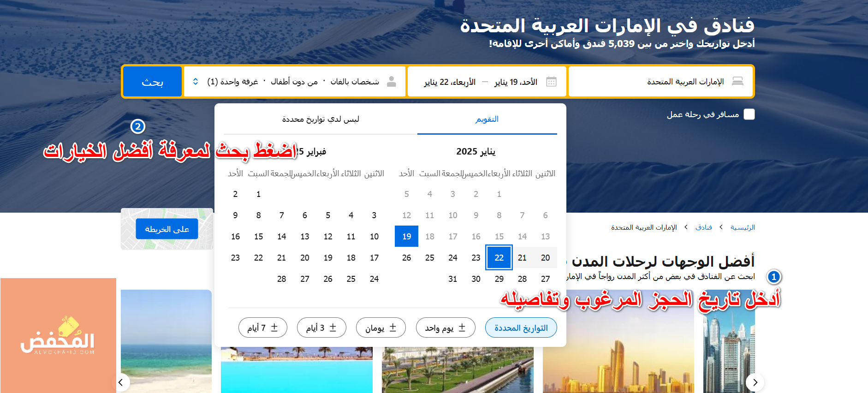Switch to the Calendar tab

coord(487,119)
